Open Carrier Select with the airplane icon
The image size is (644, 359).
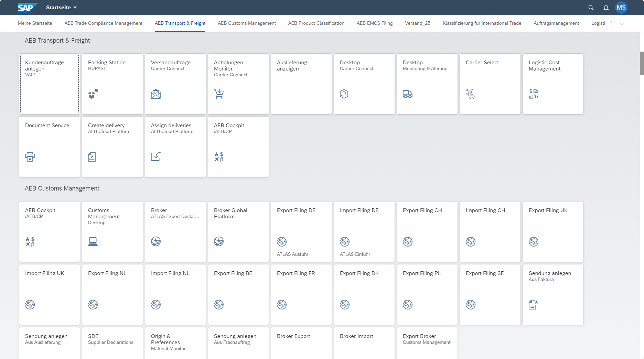tap(471, 94)
